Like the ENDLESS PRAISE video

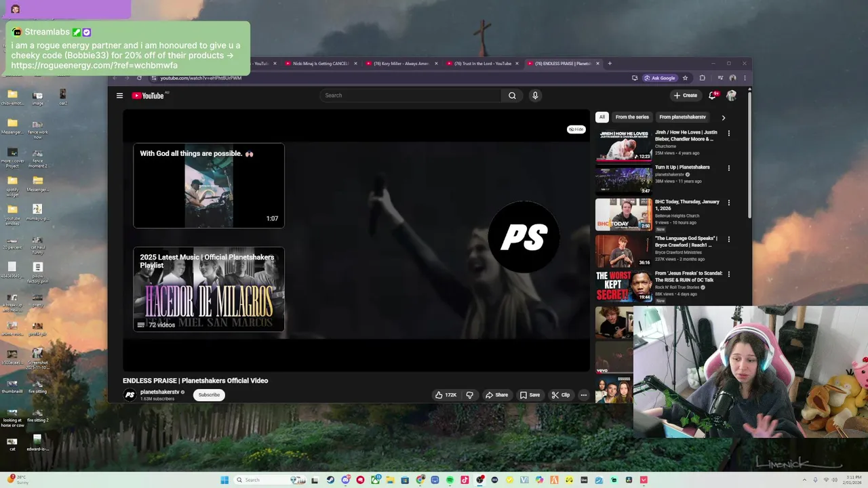point(446,394)
